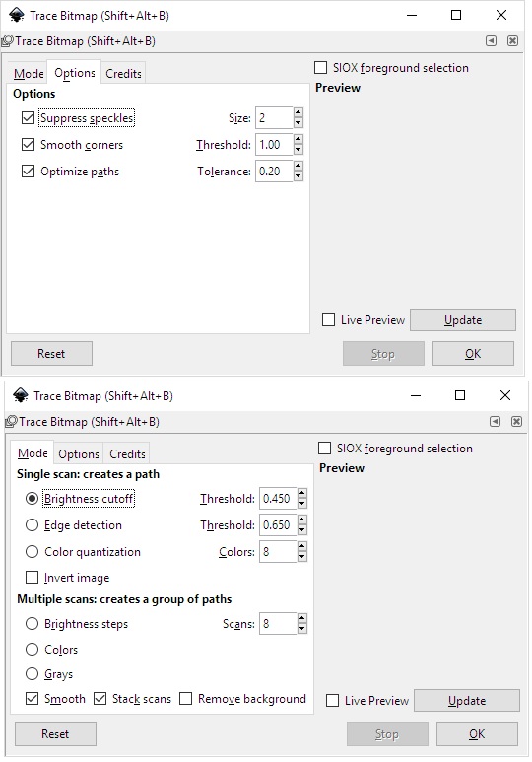This screenshot has width=532, height=762.
Task: Click the Inkscape logo in bottom window title bar
Action: coord(21,395)
